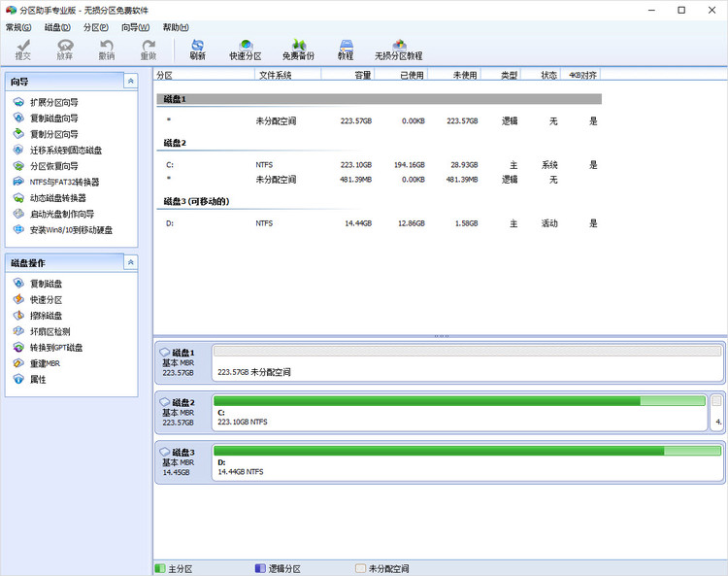Viewport: 728px width, 576px height.
Task: Open the 向导(W) menu
Action: 135,27
